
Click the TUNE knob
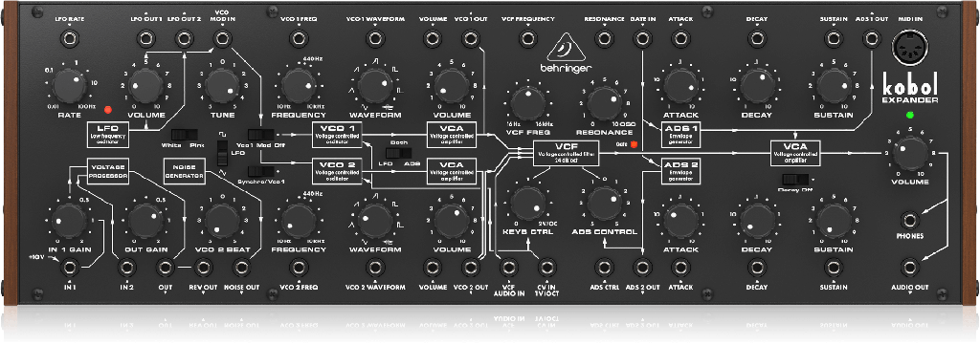click(x=222, y=87)
